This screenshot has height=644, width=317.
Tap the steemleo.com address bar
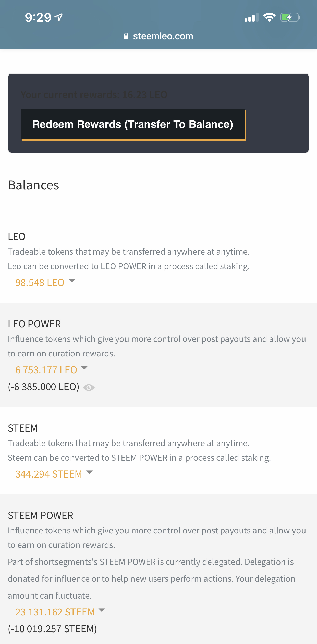[158, 36]
